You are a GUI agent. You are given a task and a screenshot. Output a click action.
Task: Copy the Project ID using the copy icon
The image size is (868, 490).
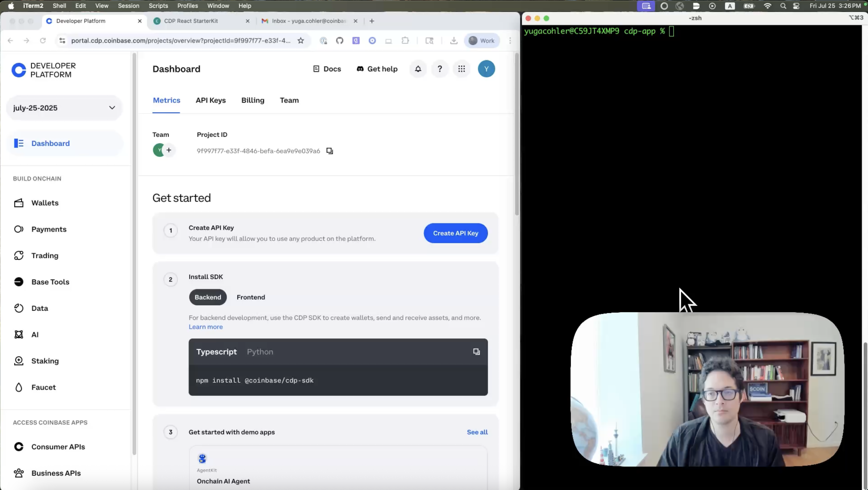coord(330,151)
